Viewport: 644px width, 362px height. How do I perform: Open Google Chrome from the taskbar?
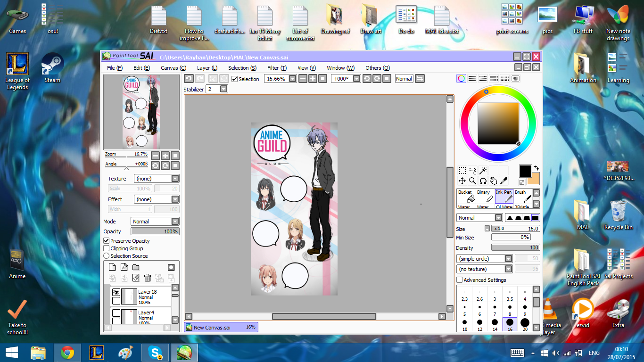pyautogui.click(x=67, y=353)
